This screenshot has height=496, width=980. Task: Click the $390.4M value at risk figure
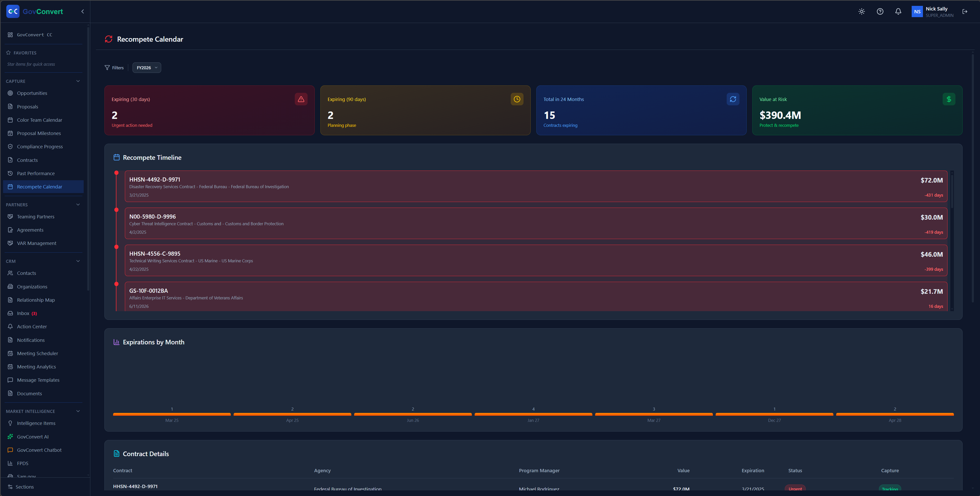coord(780,115)
